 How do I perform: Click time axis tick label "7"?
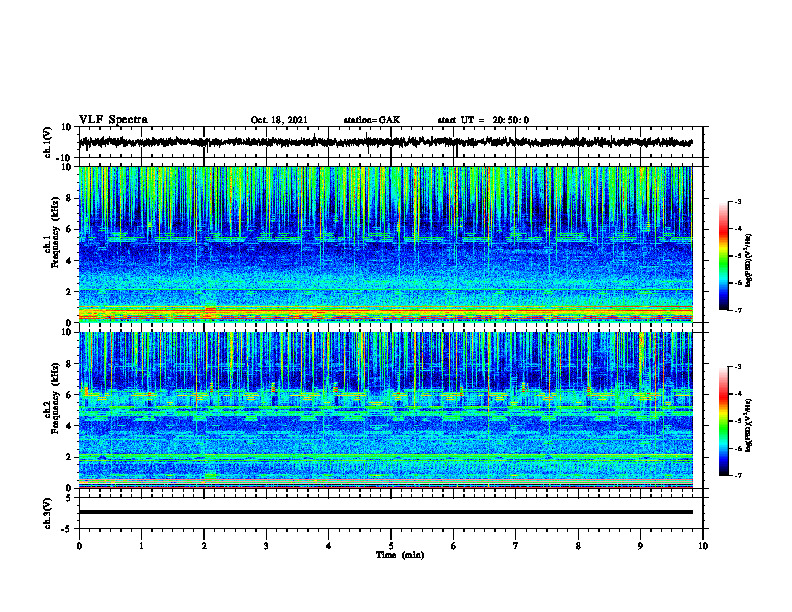516,546
